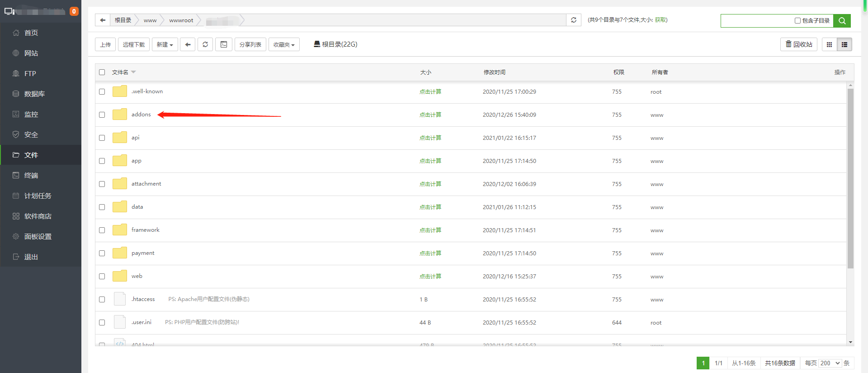Enable the 包含子目录 checkbox

point(797,21)
